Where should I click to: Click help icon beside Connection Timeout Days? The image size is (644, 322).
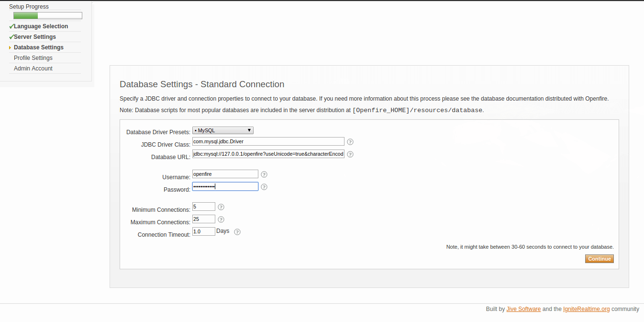coord(237,232)
